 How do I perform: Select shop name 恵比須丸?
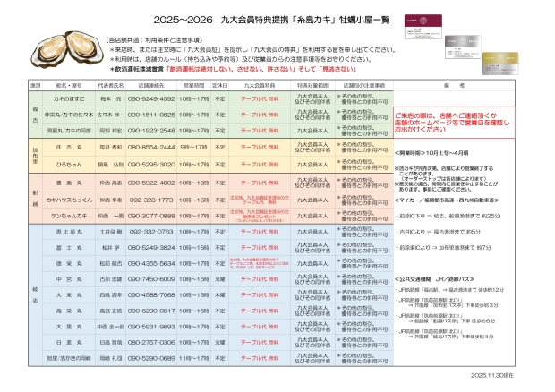[x=69, y=232]
